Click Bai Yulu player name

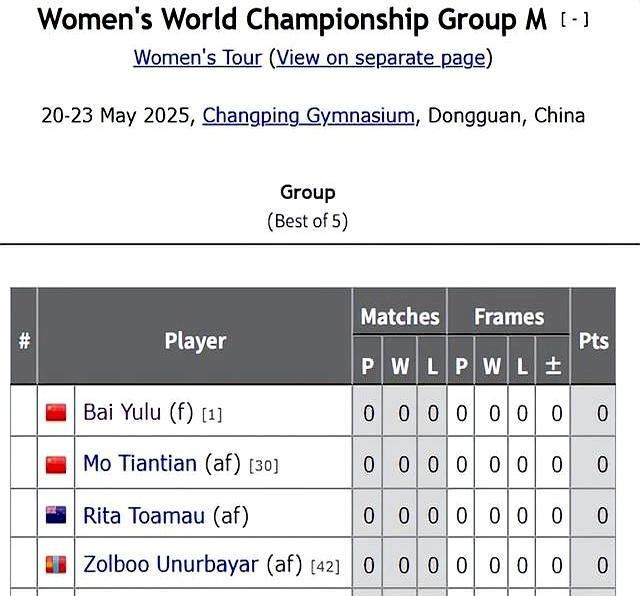[122, 412]
